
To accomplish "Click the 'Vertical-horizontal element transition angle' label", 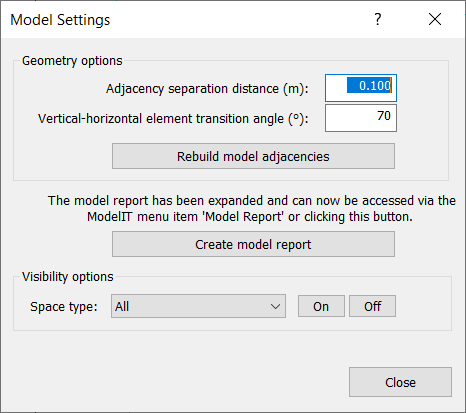I will pyautogui.click(x=173, y=119).
